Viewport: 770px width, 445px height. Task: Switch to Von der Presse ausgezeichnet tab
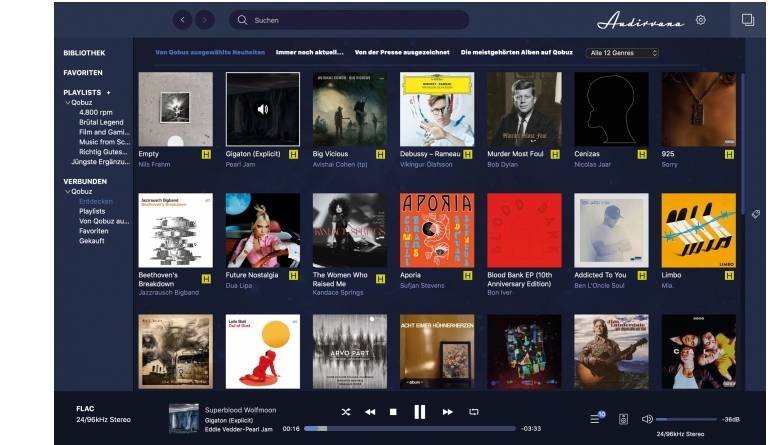pos(402,52)
